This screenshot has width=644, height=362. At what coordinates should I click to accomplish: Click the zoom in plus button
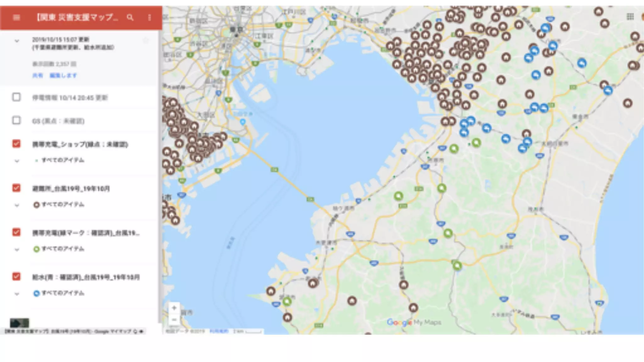click(x=174, y=308)
